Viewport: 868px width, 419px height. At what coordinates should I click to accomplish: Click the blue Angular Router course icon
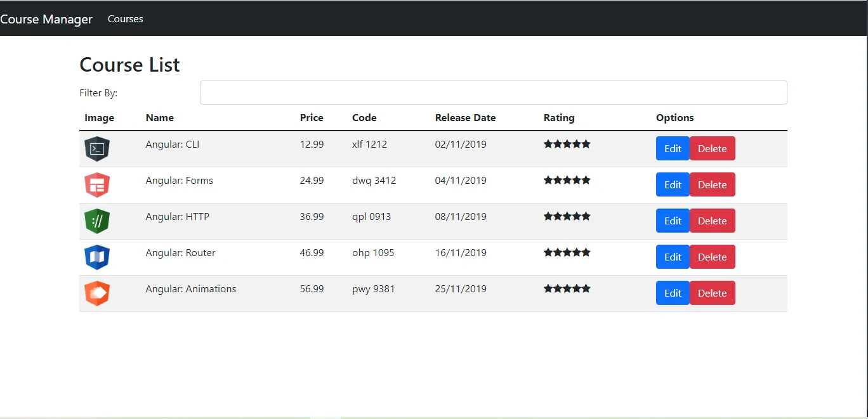click(97, 257)
